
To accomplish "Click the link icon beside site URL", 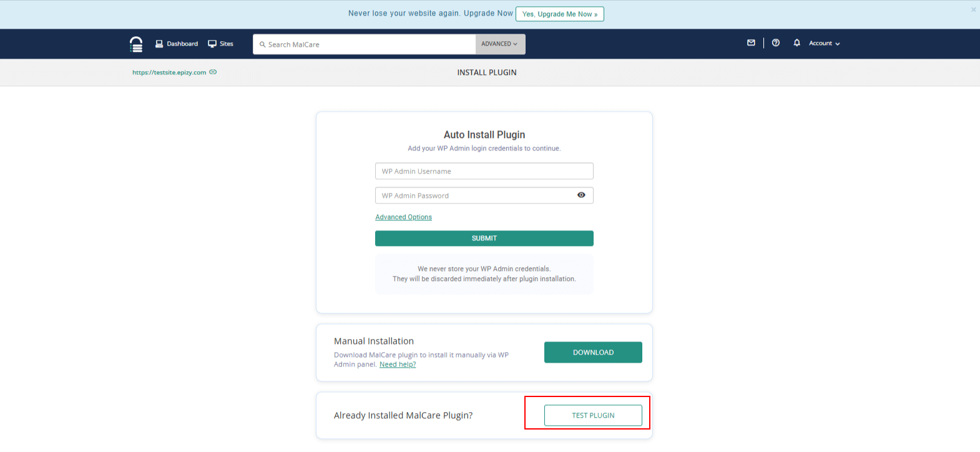I will 213,72.
